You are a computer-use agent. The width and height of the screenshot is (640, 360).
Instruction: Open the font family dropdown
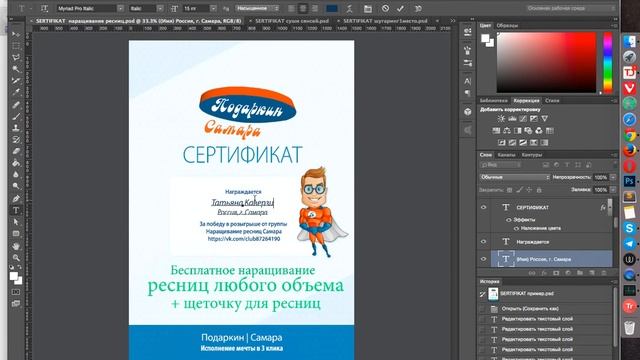(120, 8)
